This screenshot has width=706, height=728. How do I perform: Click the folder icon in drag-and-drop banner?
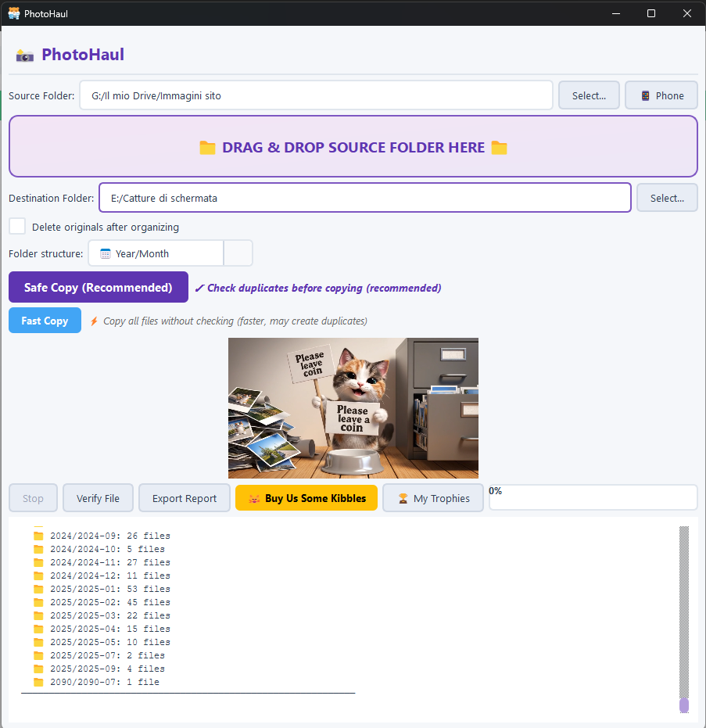(x=208, y=147)
